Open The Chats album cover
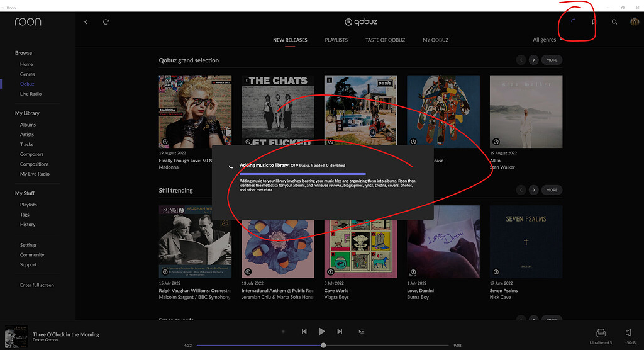 click(x=277, y=110)
